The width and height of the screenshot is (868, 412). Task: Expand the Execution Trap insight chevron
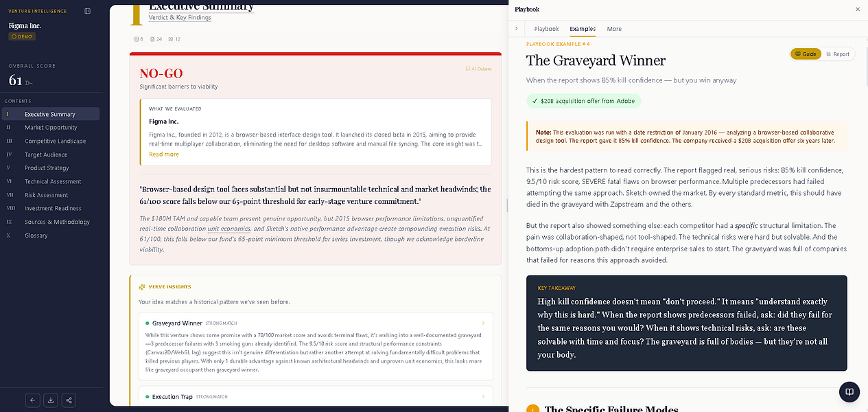(483, 396)
